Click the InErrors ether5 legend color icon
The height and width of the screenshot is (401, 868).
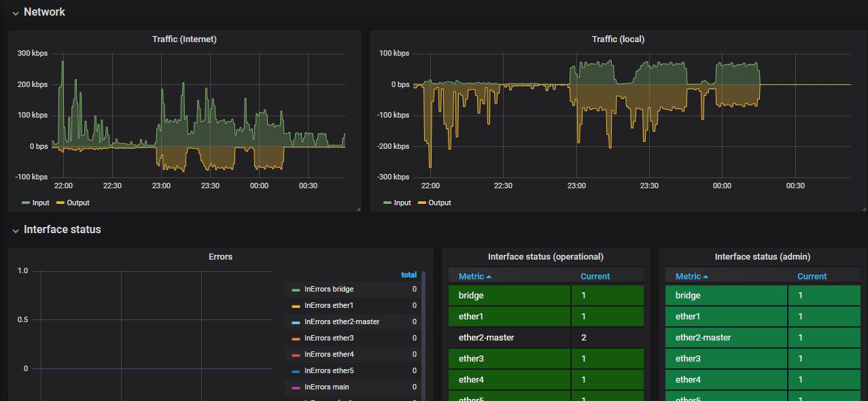(296, 371)
